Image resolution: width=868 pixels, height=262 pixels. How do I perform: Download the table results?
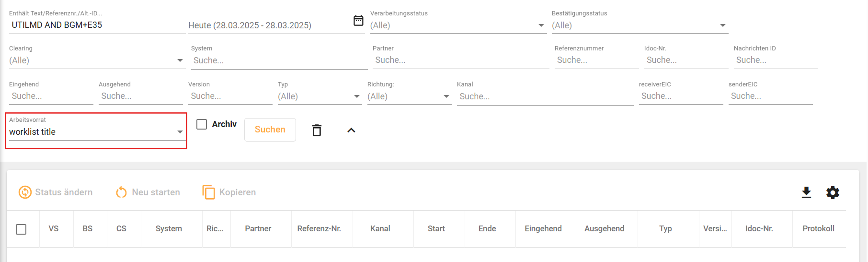click(806, 192)
